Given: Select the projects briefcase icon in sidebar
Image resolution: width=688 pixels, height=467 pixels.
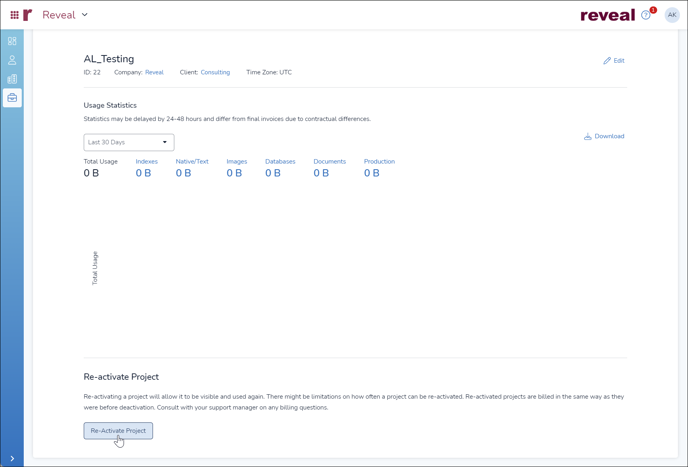Looking at the screenshot, I should [12, 98].
